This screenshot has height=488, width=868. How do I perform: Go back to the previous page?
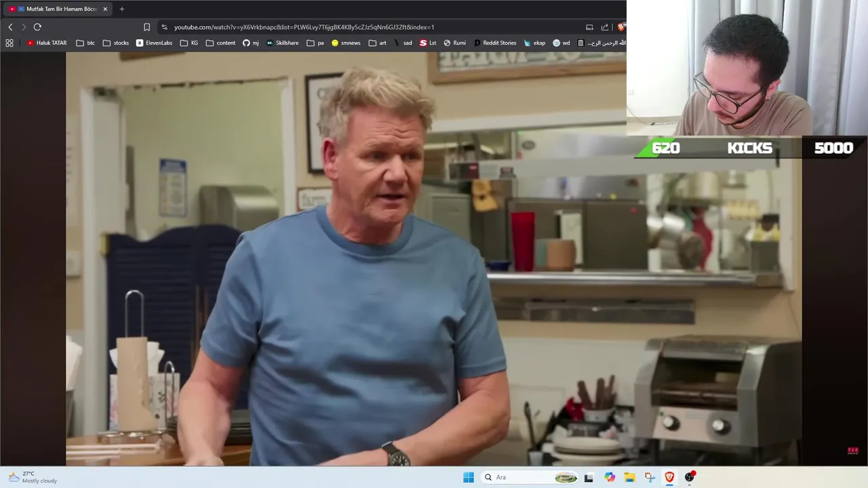[x=10, y=27]
